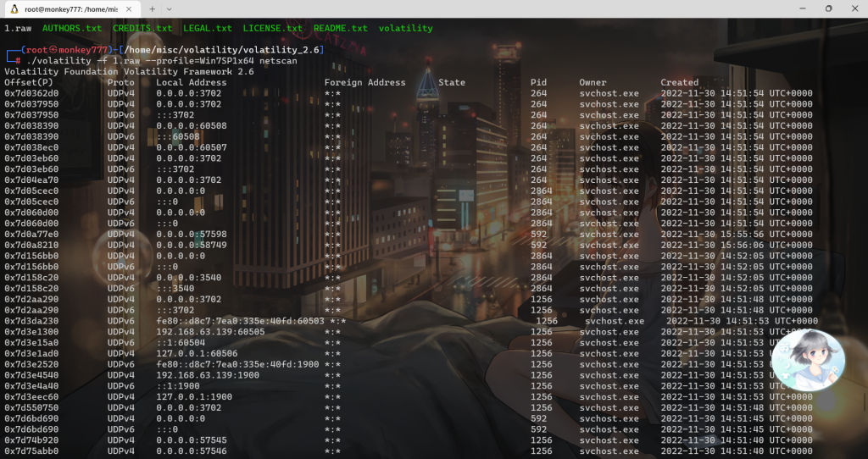Image resolution: width=868 pixels, height=459 pixels.
Task: Click the green volatility executable name
Action: tap(405, 28)
